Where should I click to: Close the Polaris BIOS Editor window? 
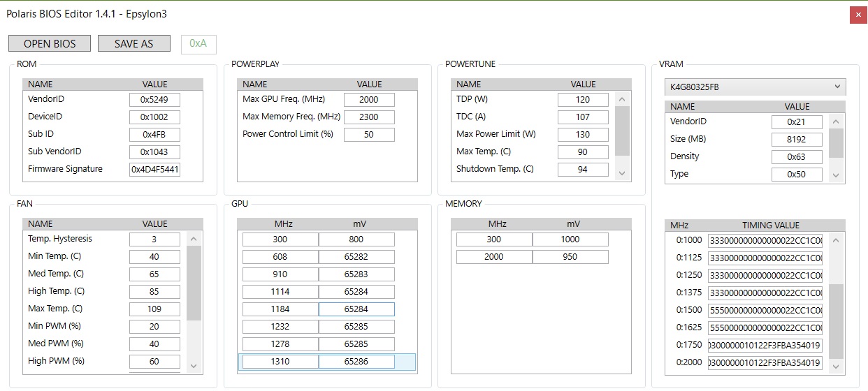click(x=858, y=15)
